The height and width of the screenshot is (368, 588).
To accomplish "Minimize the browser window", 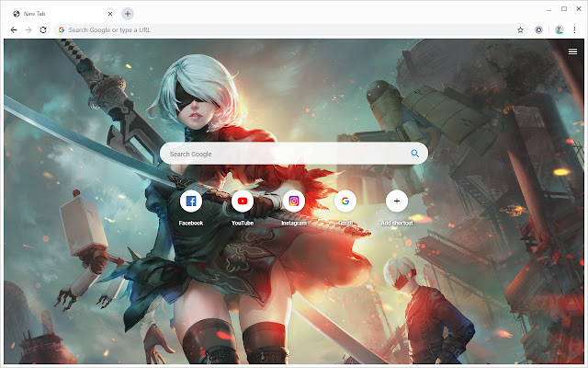I will (549, 9).
